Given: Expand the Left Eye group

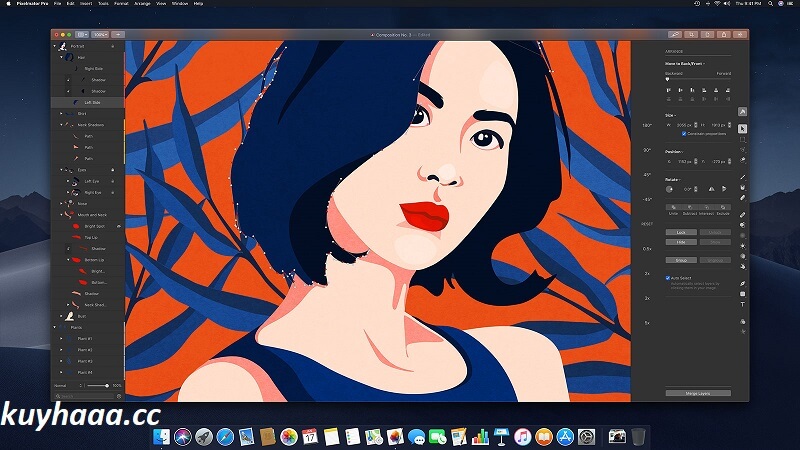Looking at the screenshot, I should 68,181.
